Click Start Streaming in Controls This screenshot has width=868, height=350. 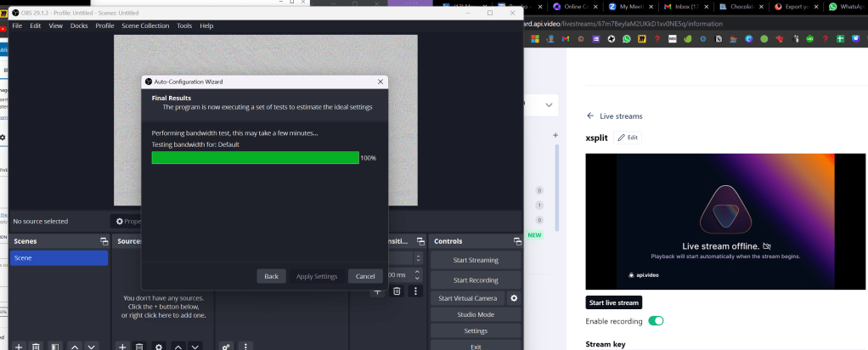pyautogui.click(x=476, y=260)
